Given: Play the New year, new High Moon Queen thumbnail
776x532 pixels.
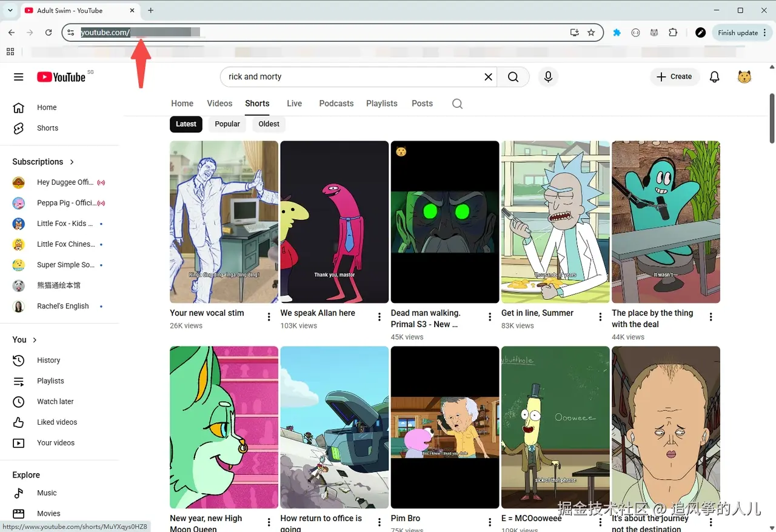Looking at the screenshot, I should tap(224, 427).
